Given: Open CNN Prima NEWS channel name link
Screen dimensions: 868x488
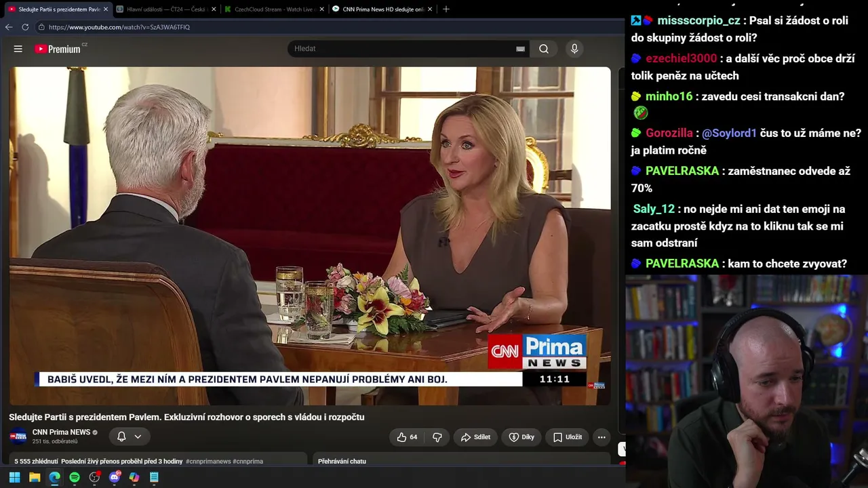Looking at the screenshot, I should pos(61,432).
